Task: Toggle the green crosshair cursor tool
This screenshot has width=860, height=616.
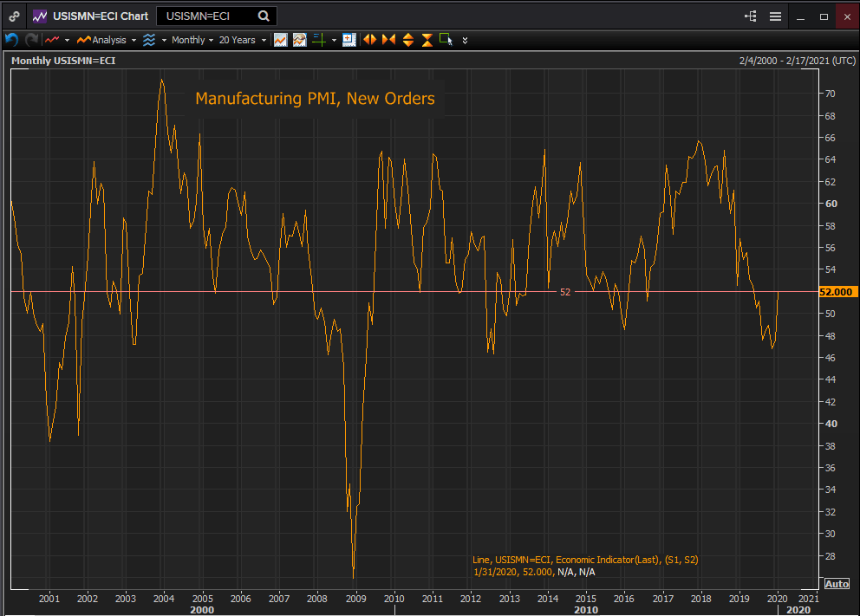Action: coord(318,40)
